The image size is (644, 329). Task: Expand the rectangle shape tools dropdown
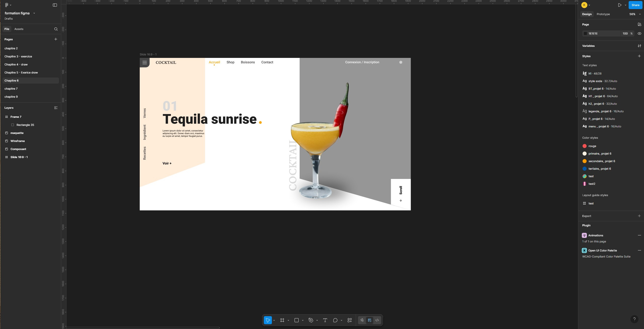(x=303, y=320)
